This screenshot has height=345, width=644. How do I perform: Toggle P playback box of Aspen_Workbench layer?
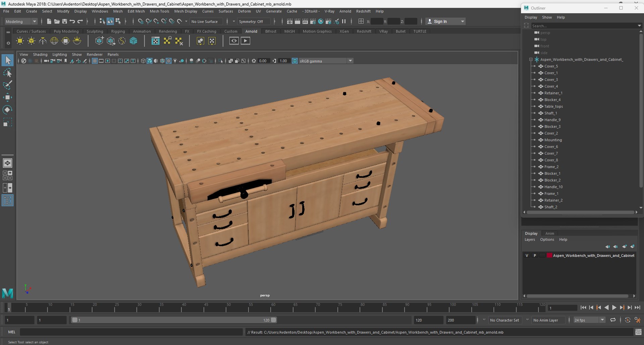535,256
